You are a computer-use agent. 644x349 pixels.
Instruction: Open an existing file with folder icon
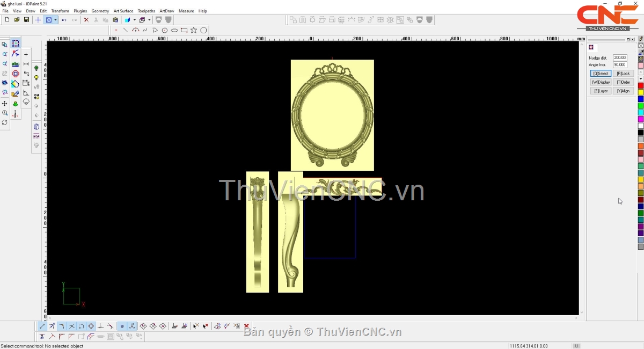[x=17, y=20]
